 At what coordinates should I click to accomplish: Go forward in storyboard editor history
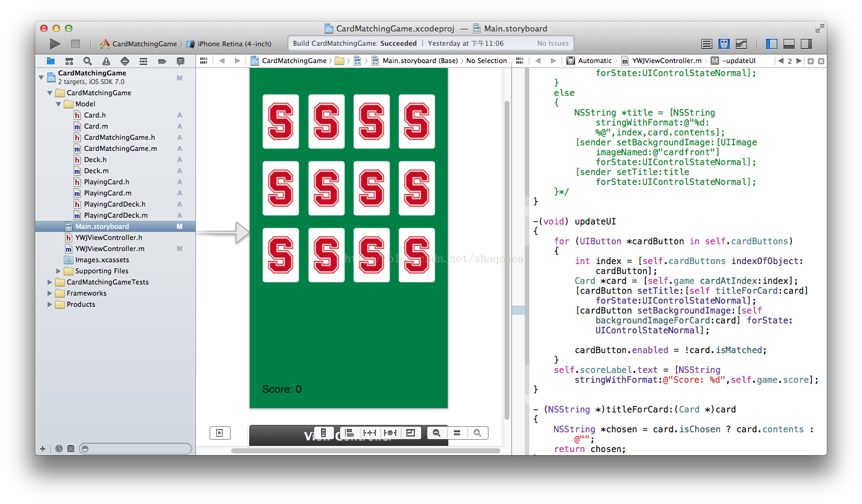237,61
